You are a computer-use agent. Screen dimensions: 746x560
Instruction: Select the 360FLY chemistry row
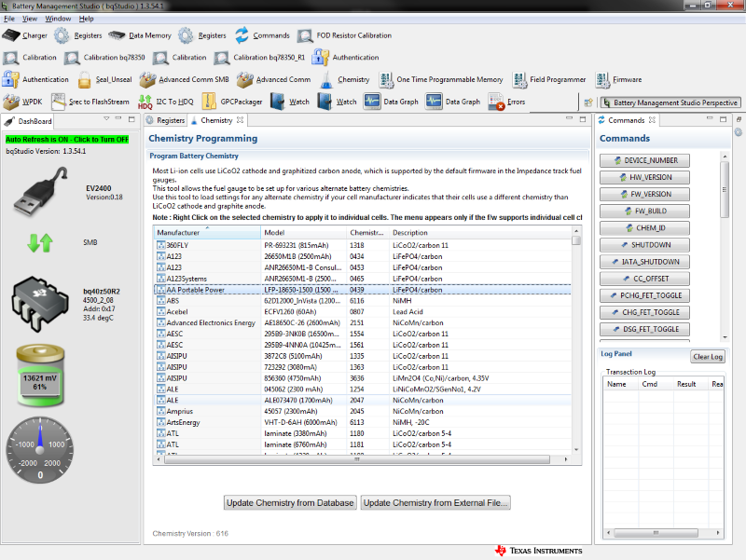pyautogui.click(x=363, y=245)
